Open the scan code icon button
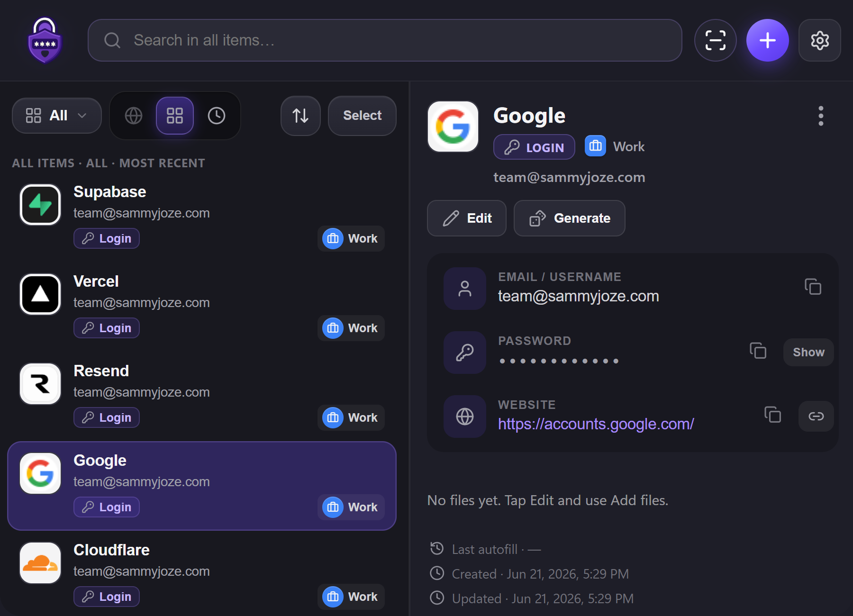This screenshot has width=853, height=616. [716, 40]
